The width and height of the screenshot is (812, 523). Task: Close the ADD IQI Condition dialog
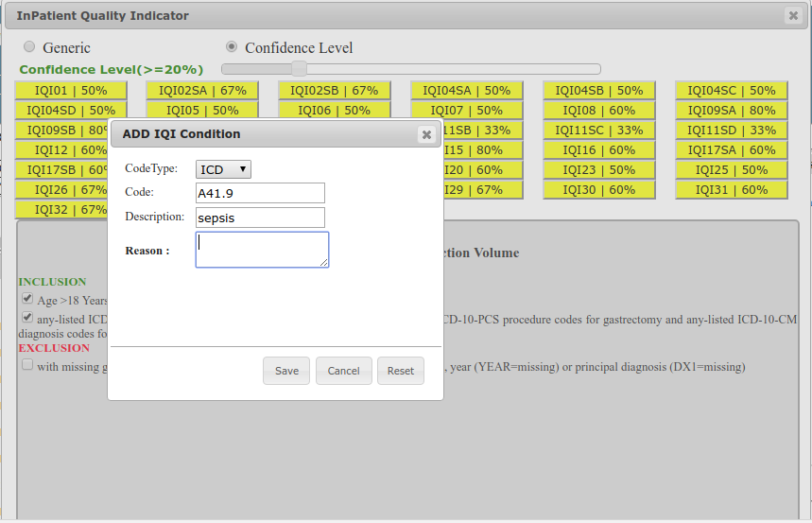tap(426, 134)
